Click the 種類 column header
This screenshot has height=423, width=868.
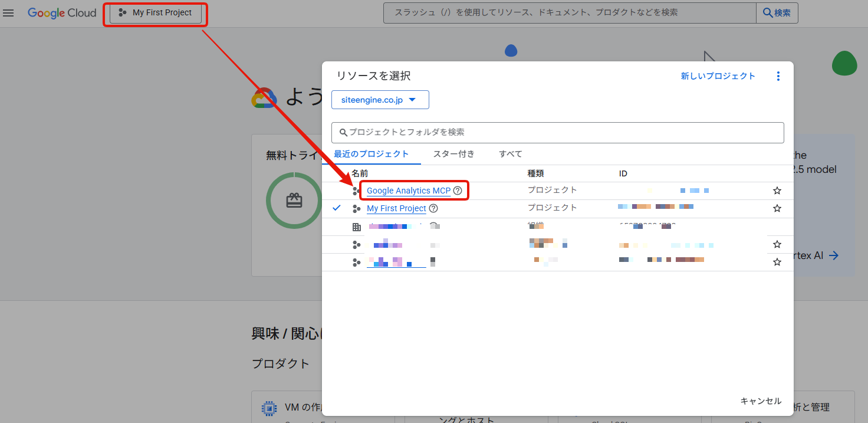535,173
